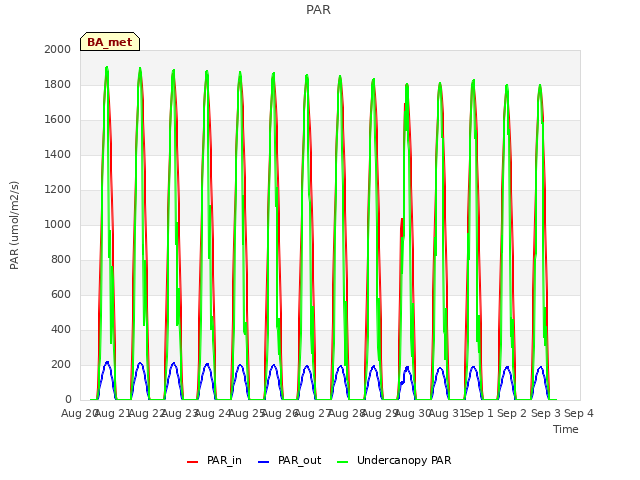Click the 1000 y-axis tick label
Screen dimensions: 640x480
coord(58,224)
